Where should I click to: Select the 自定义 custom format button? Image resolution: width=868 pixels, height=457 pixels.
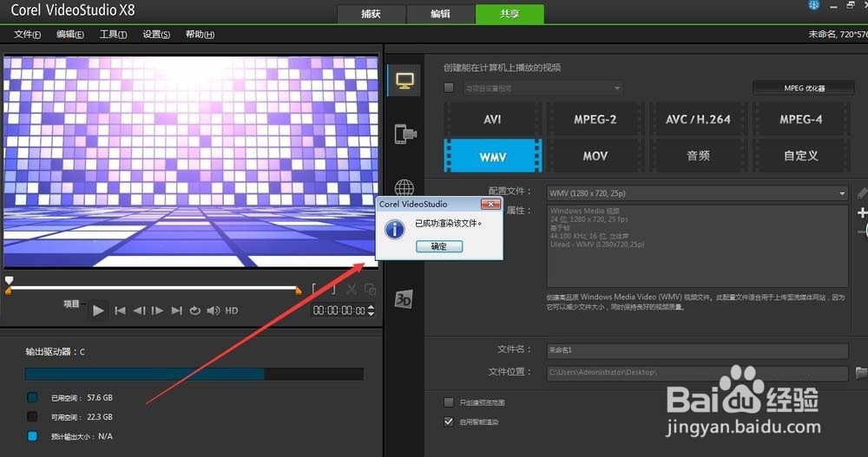coord(801,156)
